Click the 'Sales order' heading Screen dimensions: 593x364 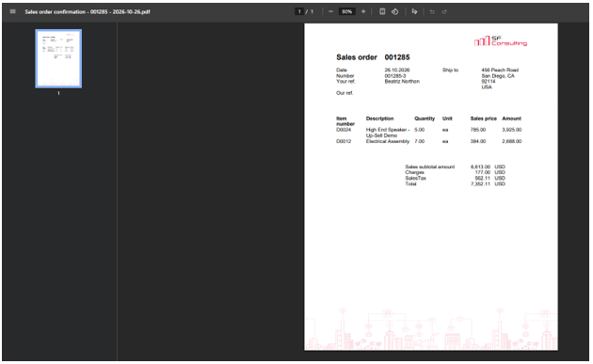[357, 57]
